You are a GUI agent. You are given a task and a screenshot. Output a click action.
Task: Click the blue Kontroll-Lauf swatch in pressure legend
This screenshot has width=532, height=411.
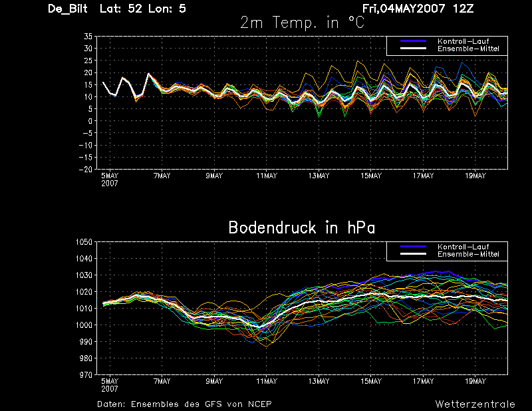413,247
